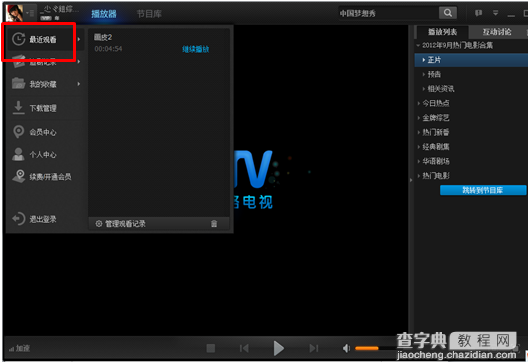Toggle the user menu dropdown beside avatar
The width and height of the screenshot is (528, 362).
pos(30,13)
